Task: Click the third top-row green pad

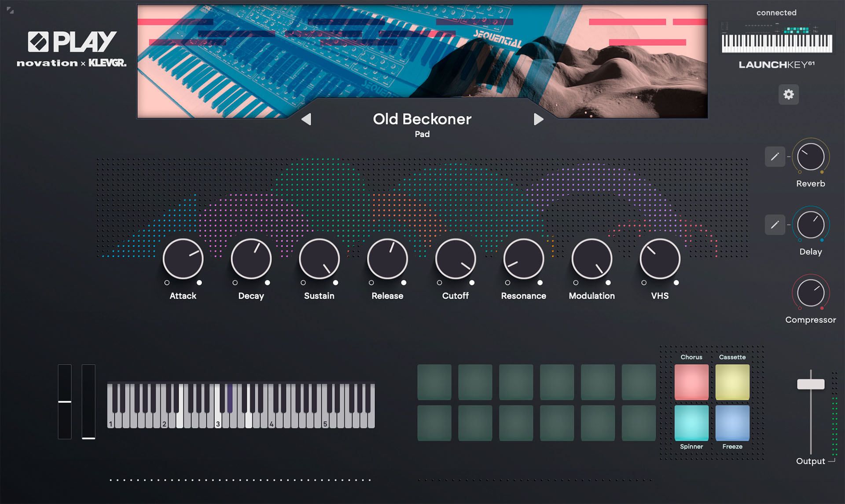Action: (x=516, y=382)
